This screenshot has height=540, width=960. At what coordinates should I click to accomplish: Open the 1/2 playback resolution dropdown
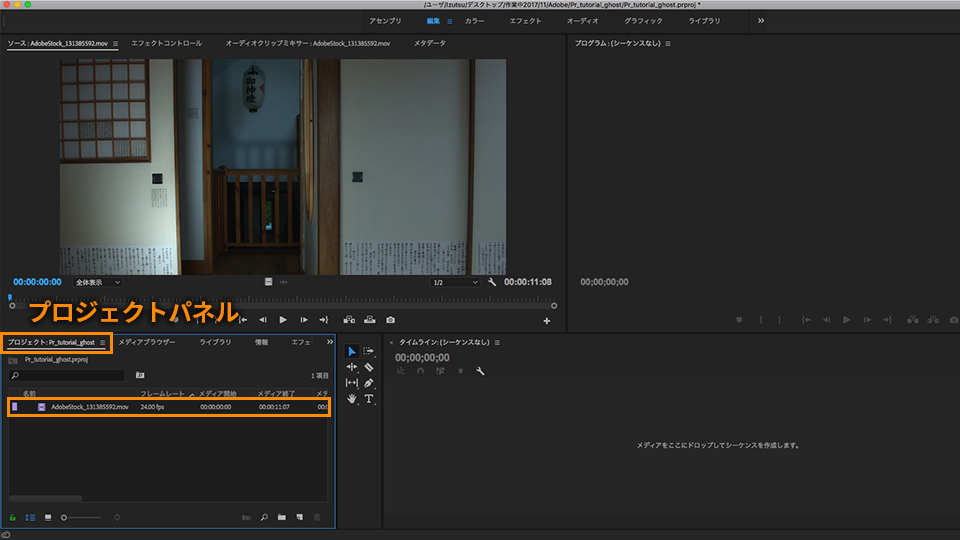point(455,282)
